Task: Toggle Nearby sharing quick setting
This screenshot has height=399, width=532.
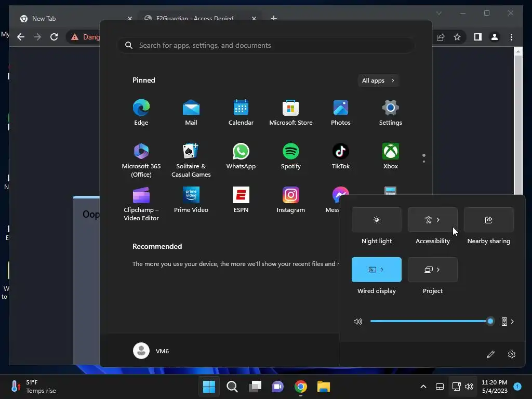Action: click(x=488, y=220)
